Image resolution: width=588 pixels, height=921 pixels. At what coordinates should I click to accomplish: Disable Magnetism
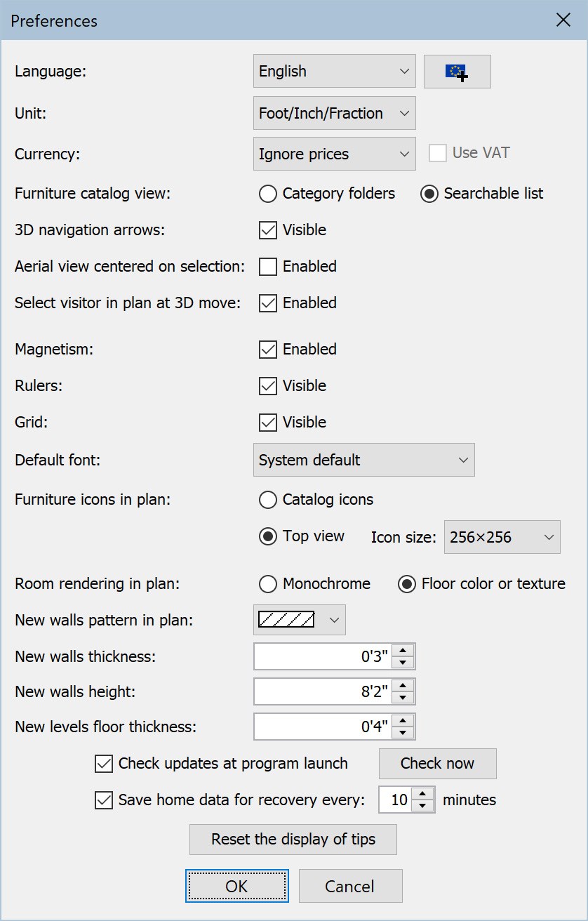pyautogui.click(x=268, y=349)
